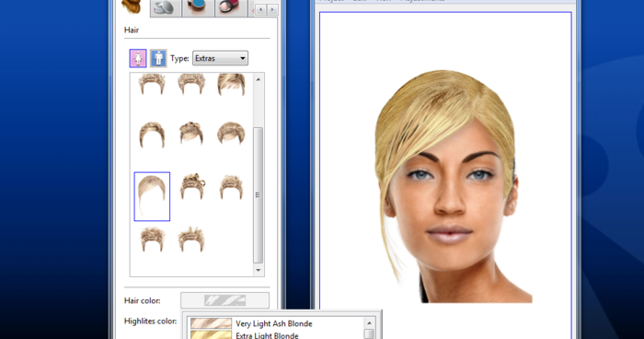644x339 pixels.
Task: Choose the smooth rolled updo in second row
Action: click(x=152, y=134)
